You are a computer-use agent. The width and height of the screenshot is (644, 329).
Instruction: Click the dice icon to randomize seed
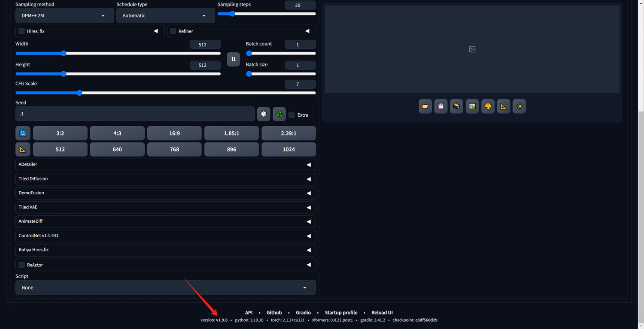[264, 114]
